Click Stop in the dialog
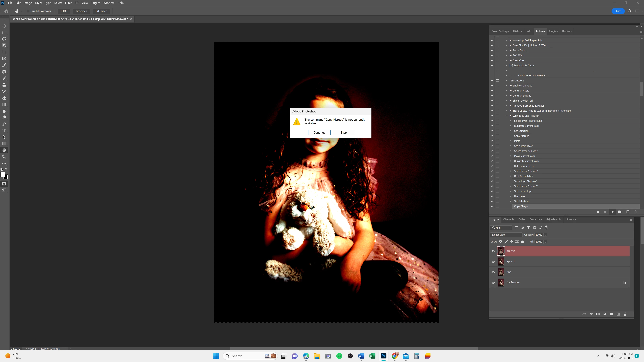The height and width of the screenshot is (362, 644). (x=343, y=132)
